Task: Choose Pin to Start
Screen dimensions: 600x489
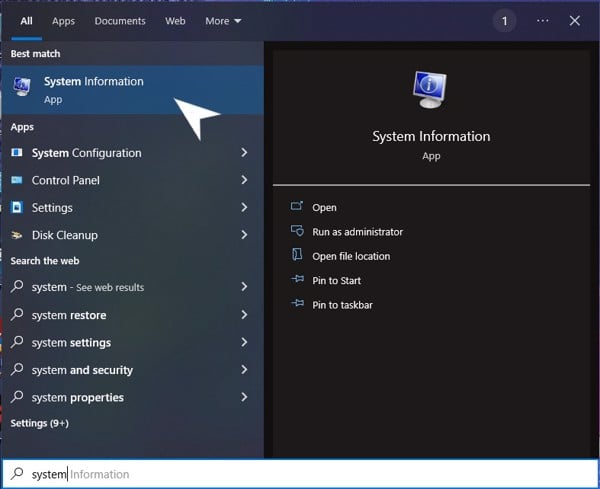Action: coord(336,280)
